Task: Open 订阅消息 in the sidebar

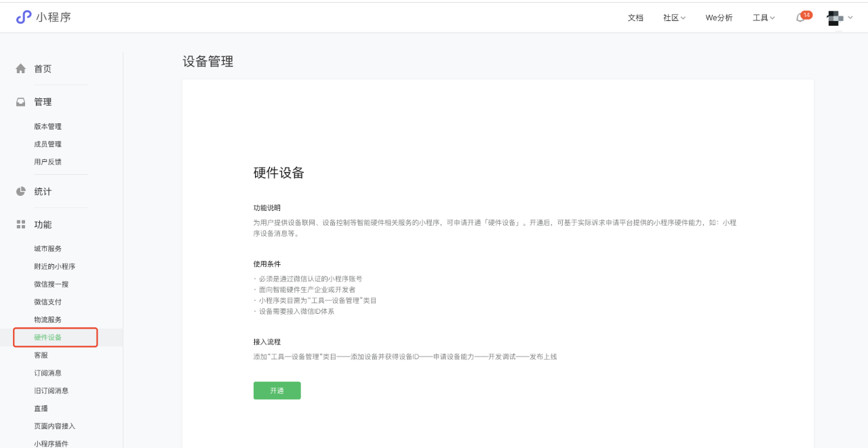Action: click(47, 373)
